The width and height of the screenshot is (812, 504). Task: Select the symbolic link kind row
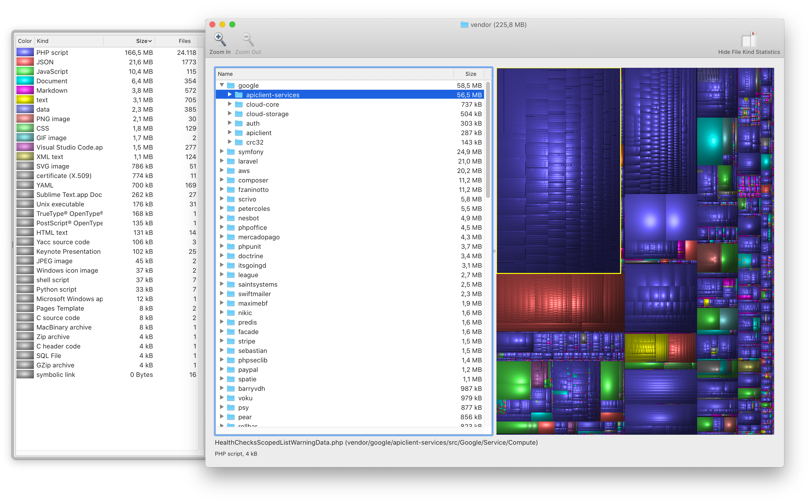pos(107,374)
